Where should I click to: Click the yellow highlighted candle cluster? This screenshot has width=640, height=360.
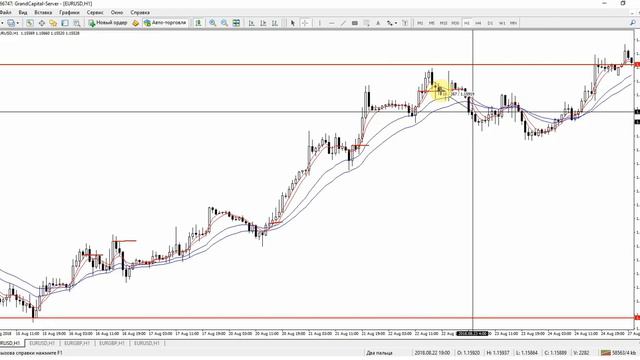tap(440, 90)
